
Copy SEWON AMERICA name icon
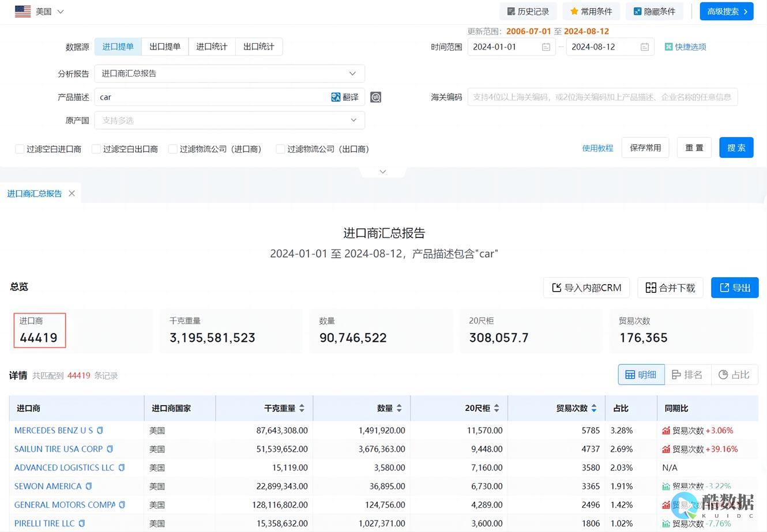click(88, 486)
